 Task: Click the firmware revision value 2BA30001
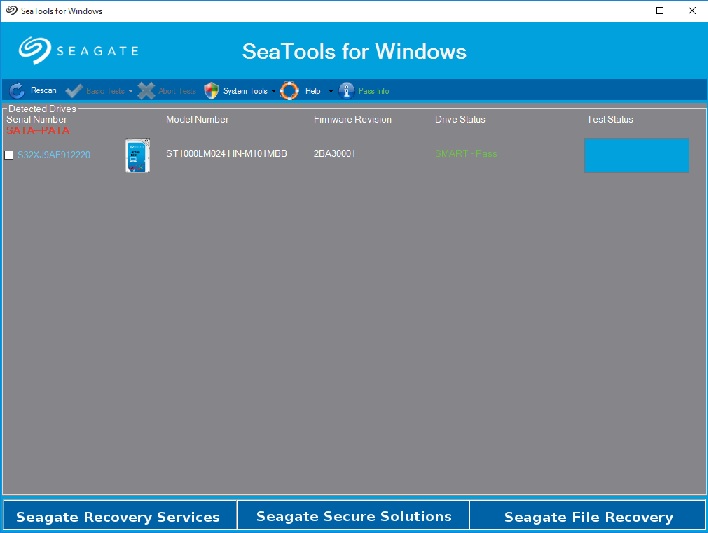[x=334, y=154]
